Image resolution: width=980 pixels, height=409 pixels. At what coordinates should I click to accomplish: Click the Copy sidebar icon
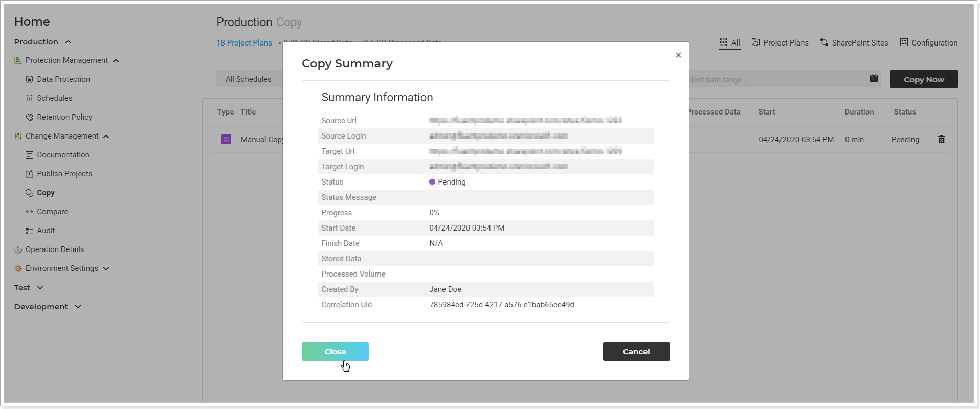click(x=30, y=193)
